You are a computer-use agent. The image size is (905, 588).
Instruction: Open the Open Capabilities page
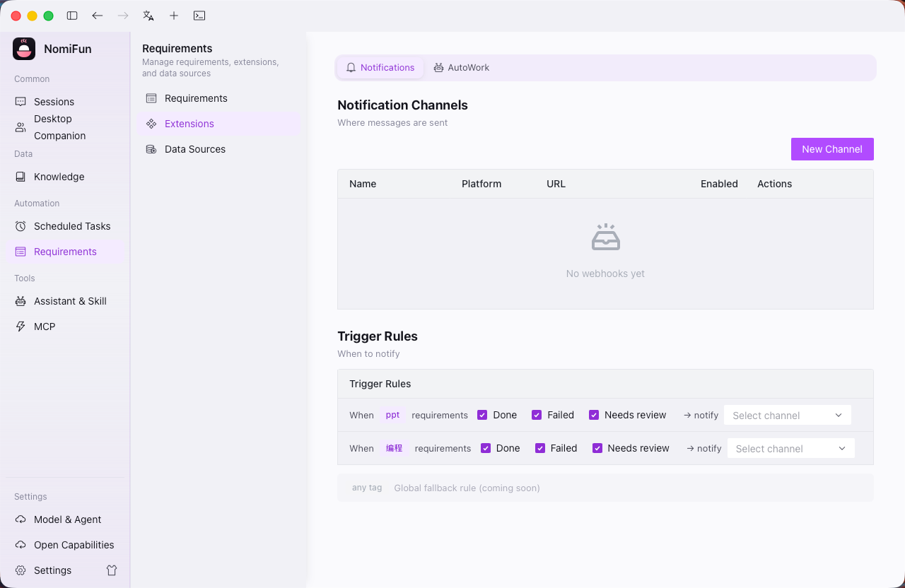(65, 545)
